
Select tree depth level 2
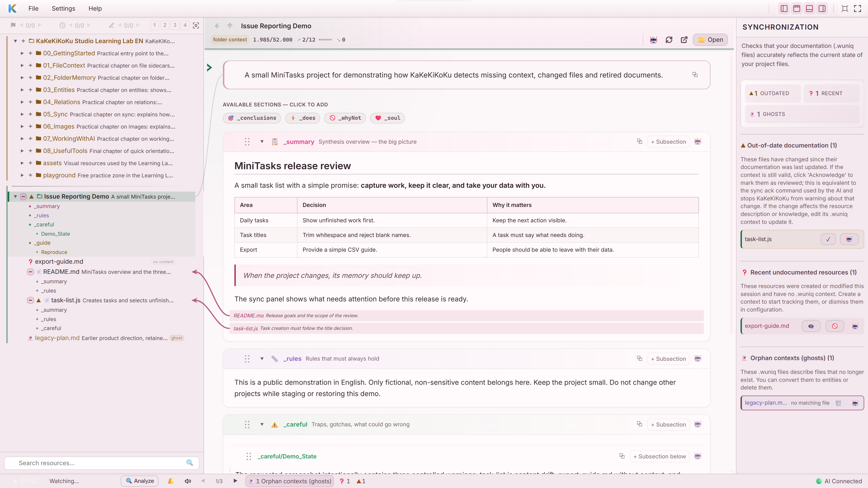[165, 25]
